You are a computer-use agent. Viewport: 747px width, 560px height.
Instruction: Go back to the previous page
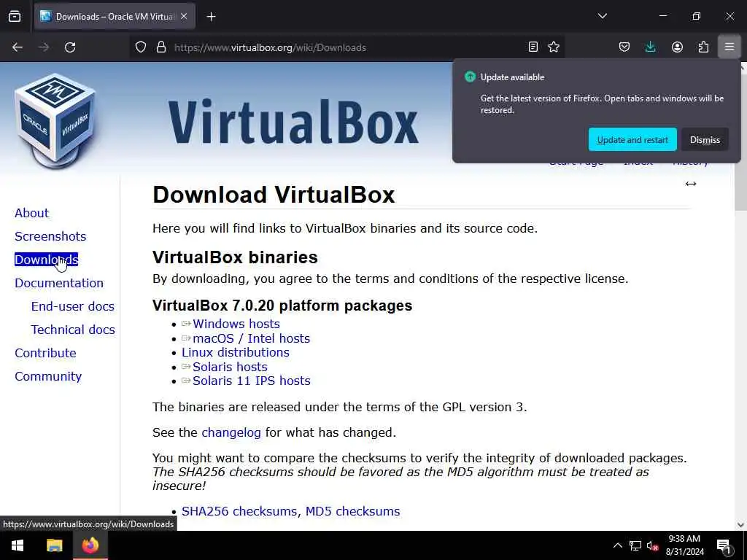tap(18, 47)
